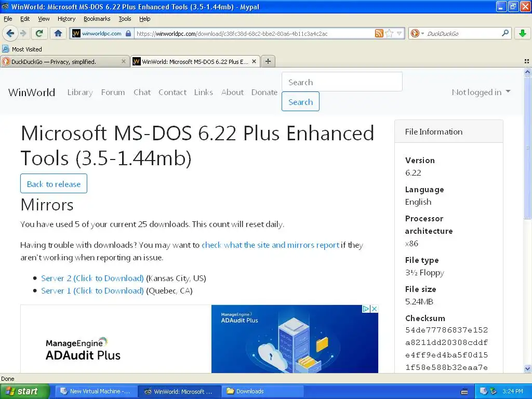Screen dimensions: 532x399
Task: Select the File size value 5.24MB
Action: (419, 302)
